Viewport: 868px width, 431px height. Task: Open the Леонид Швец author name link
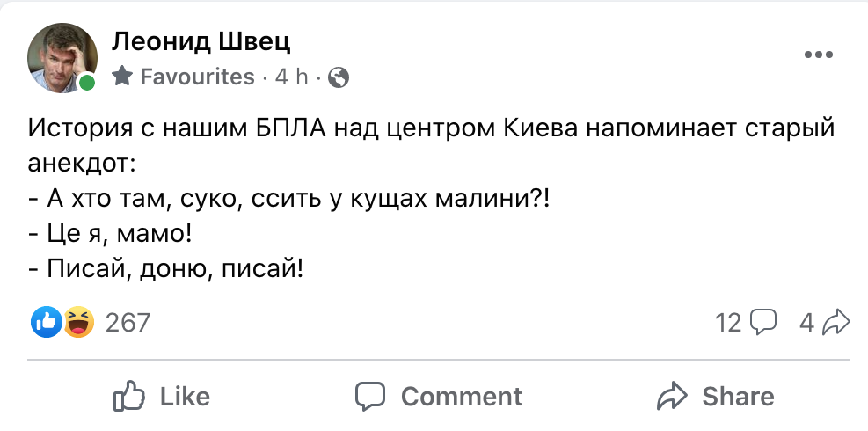point(201,40)
